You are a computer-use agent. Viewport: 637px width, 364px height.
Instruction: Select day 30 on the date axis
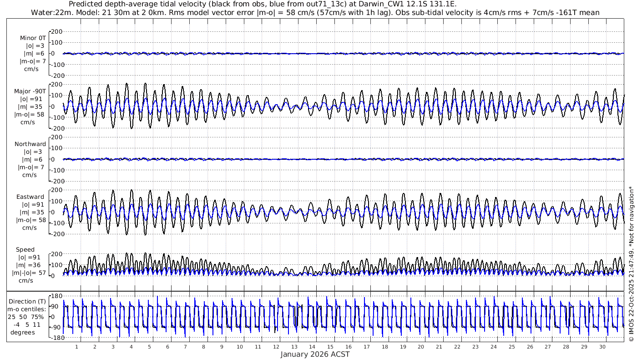[x=602, y=347]
